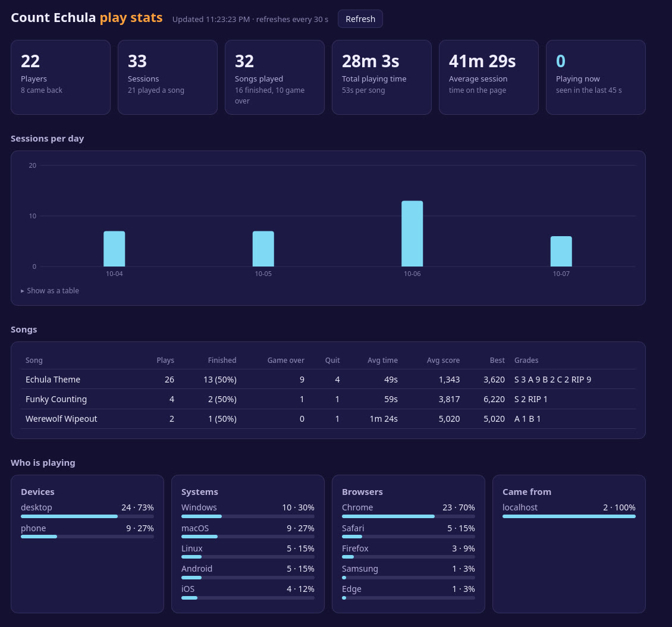Image resolution: width=672 pixels, height=627 pixels.
Task: Click Werewolf Wipeout avg time '1m 24s'
Action: (384, 419)
